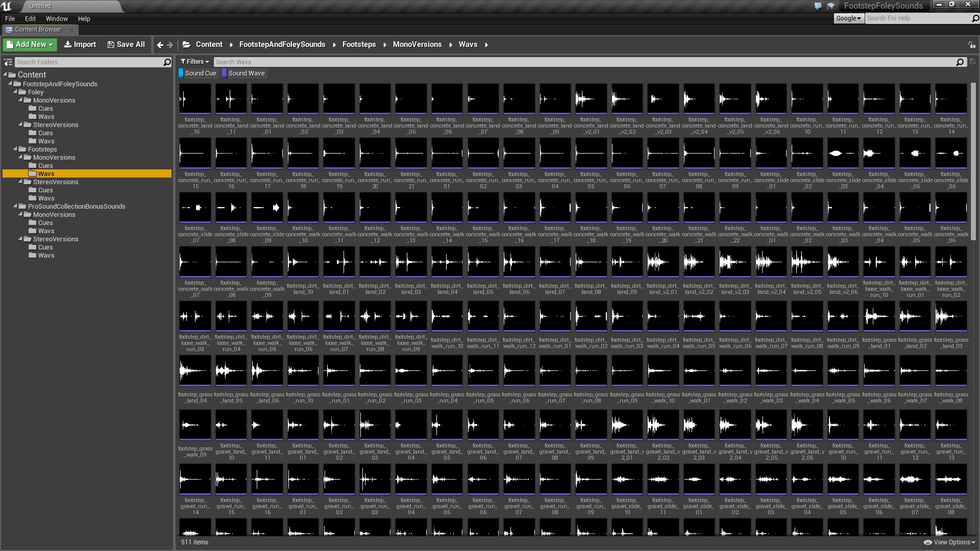Select the footstep_concrete_land_10 thumbnail
Image resolution: width=980 pixels, height=551 pixels.
click(x=195, y=98)
